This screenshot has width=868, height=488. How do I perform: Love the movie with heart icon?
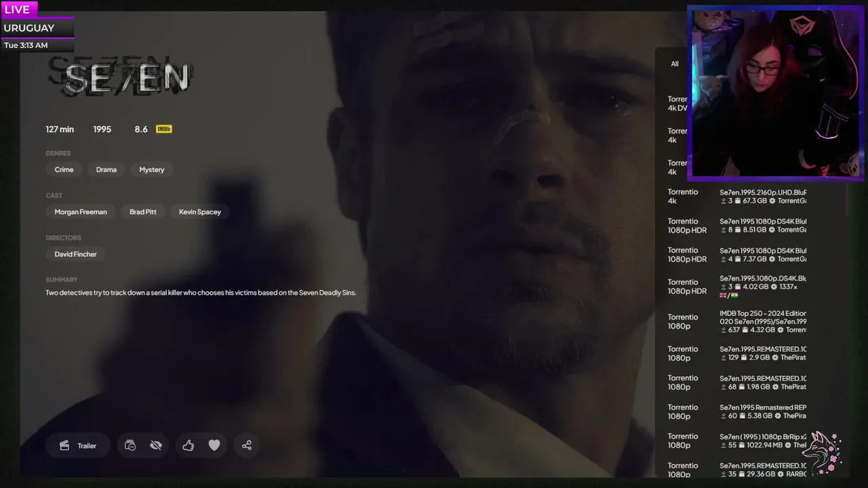[x=214, y=445]
